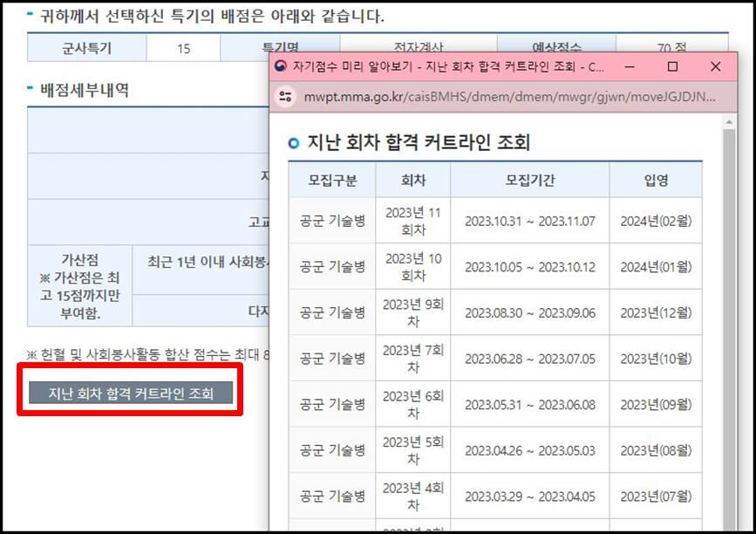
Task: Click the popup scrollbar on the right edge
Action: 731,305
